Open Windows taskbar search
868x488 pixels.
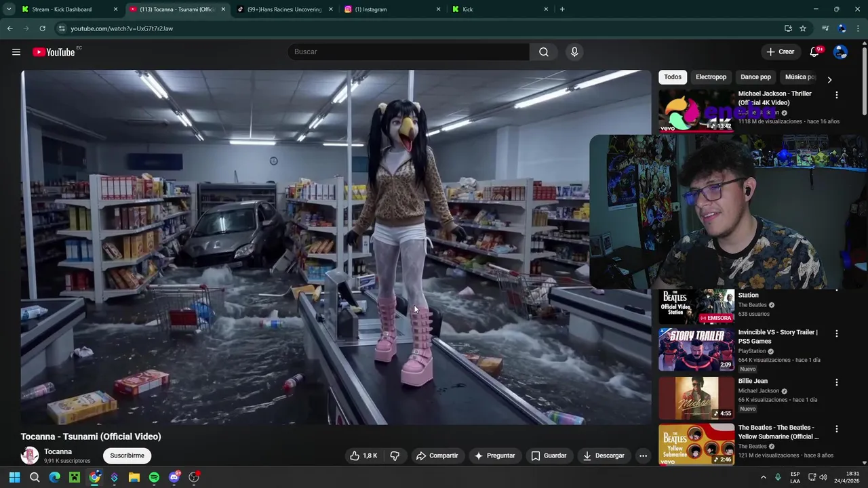coord(35,477)
